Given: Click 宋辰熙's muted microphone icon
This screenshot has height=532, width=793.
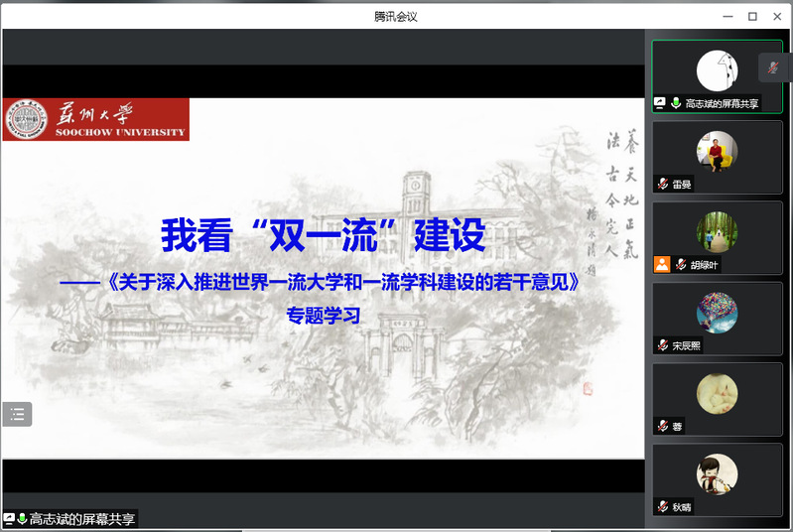Looking at the screenshot, I should tap(662, 345).
